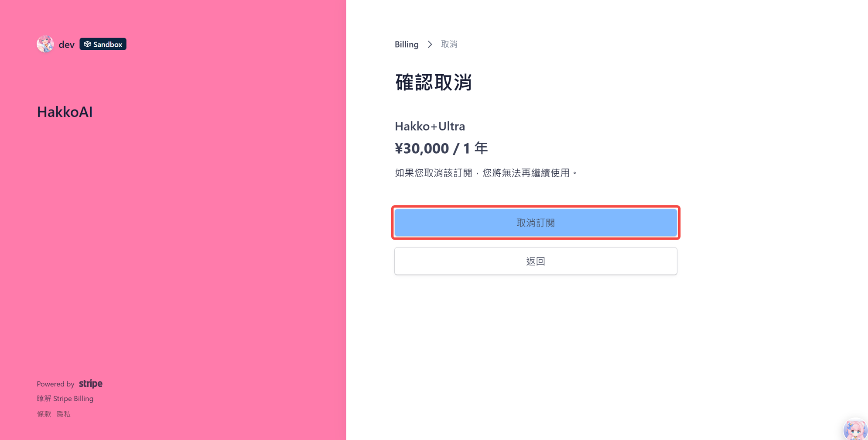Open the 瞭解 Stripe Billing link
The height and width of the screenshot is (440, 868).
click(x=65, y=399)
